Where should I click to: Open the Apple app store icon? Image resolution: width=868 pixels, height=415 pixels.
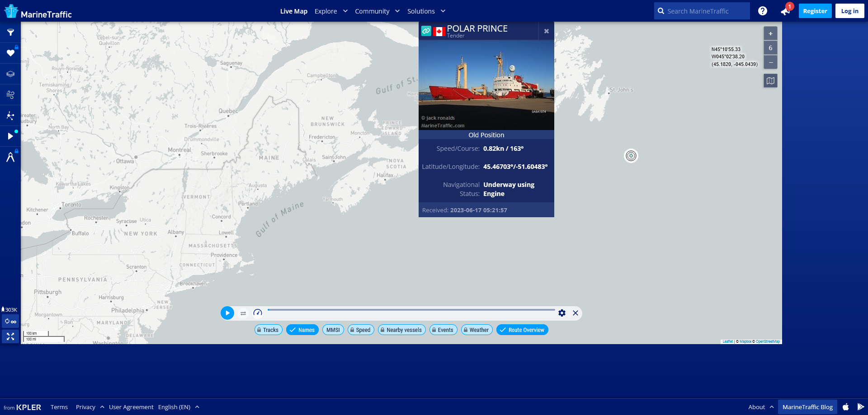pyautogui.click(x=846, y=407)
